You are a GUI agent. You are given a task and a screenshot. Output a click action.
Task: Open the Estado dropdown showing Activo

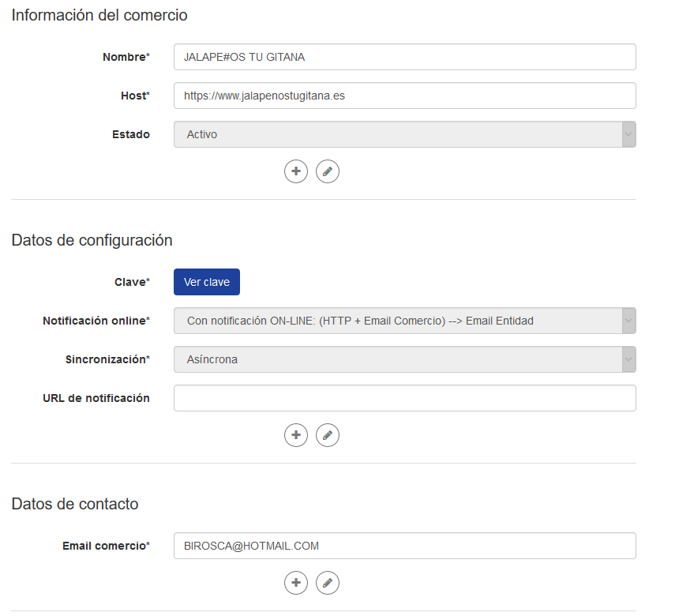[404, 134]
